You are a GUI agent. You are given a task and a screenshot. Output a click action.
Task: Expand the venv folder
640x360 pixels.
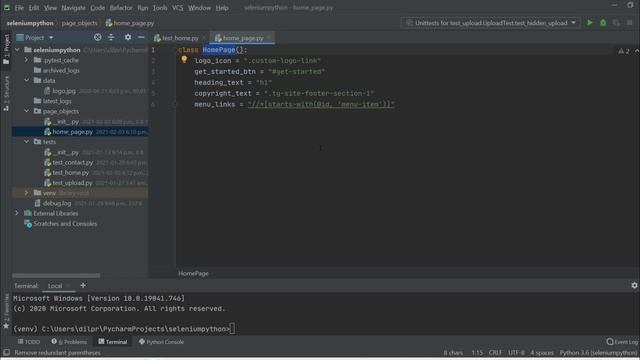[27, 193]
